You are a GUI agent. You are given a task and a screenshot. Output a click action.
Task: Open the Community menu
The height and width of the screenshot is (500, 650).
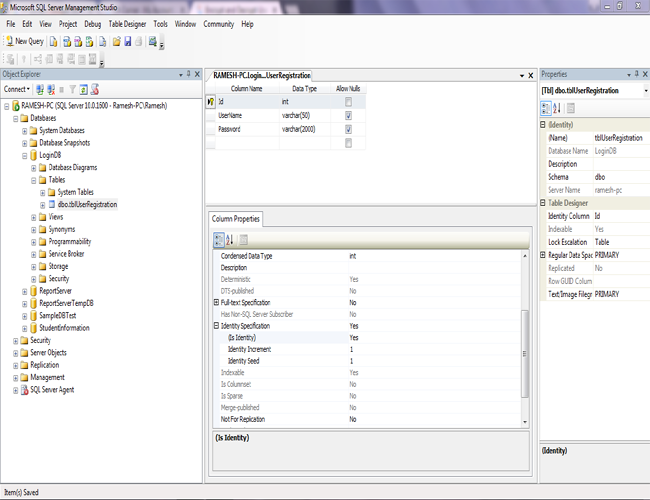[x=218, y=24]
